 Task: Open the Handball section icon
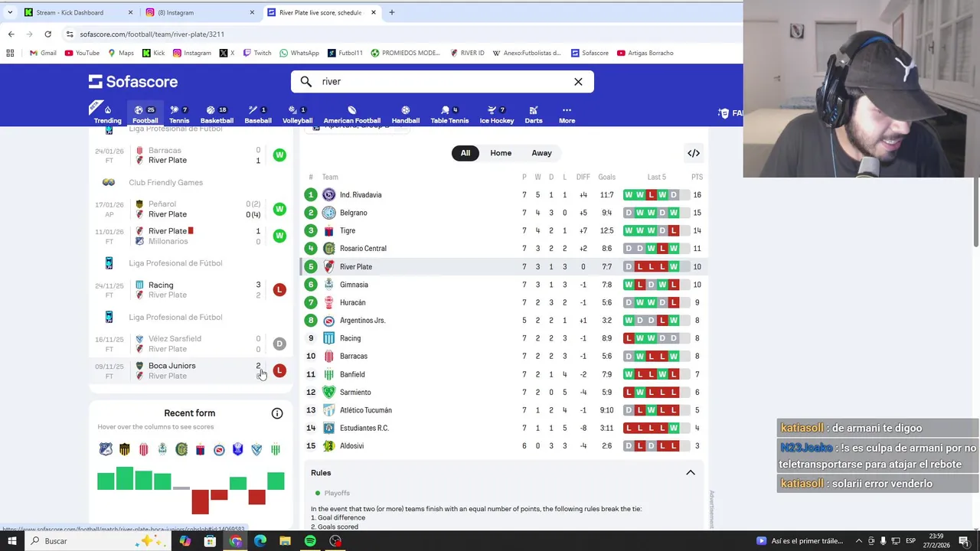tap(405, 115)
